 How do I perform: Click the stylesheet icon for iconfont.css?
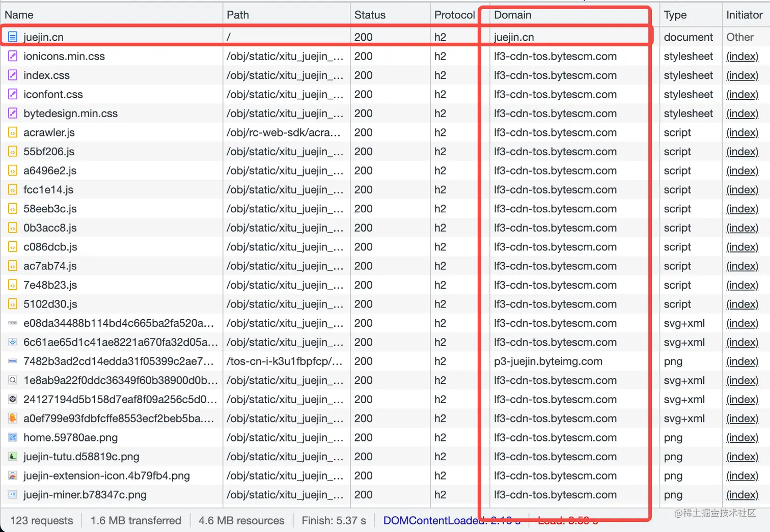click(13, 94)
